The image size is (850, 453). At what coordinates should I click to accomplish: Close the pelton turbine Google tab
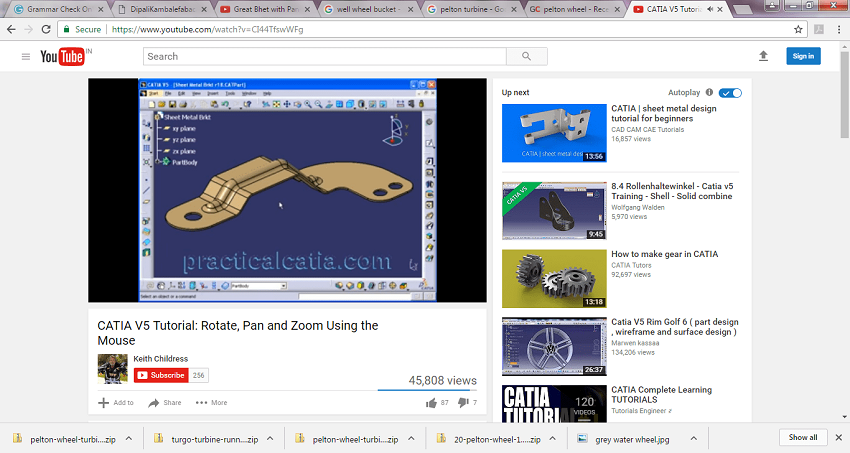click(x=513, y=9)
